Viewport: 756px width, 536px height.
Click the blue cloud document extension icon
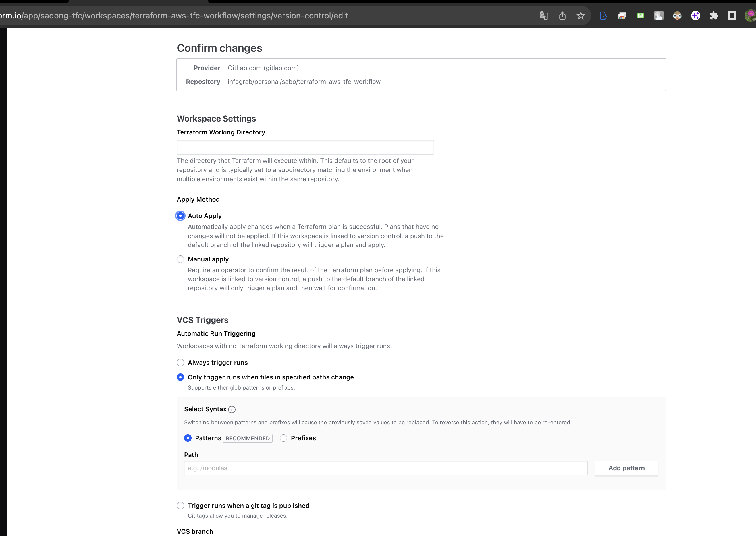point(603,16)
